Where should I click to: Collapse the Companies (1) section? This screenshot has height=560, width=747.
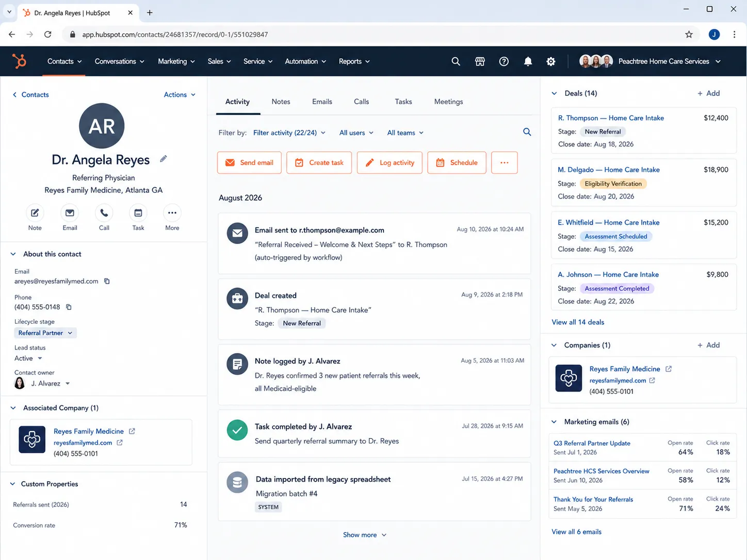pyautogui.click(x=554, y=345)
